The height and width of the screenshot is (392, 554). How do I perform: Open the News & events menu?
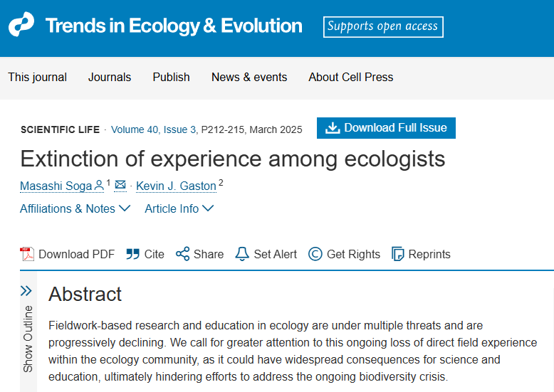click(249, 77)
